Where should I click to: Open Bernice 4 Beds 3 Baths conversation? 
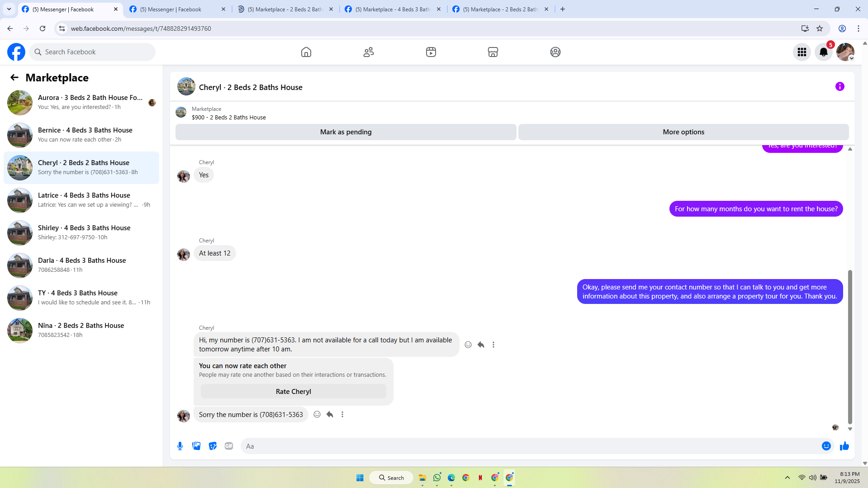[x=81, y=135]
